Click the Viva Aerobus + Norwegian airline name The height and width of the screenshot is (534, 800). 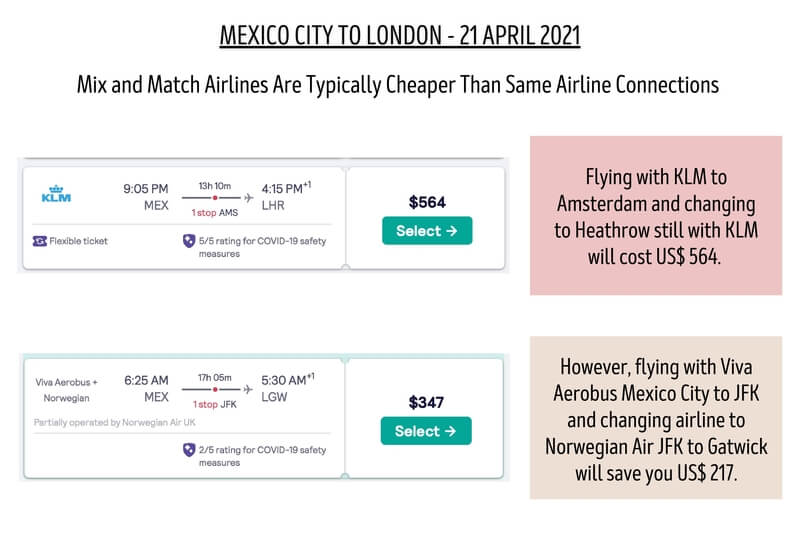coord(67,389)
